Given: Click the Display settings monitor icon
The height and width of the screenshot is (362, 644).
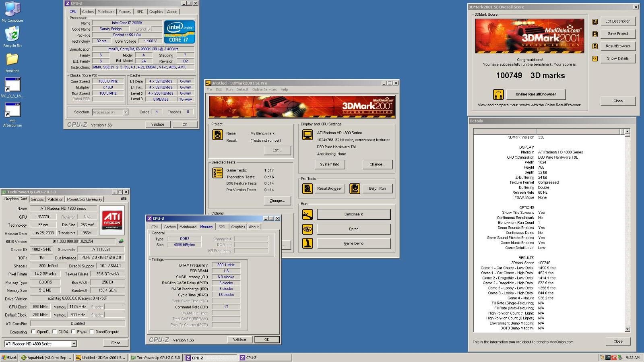Looking at the screenshot, I should [x=308, y=134].
